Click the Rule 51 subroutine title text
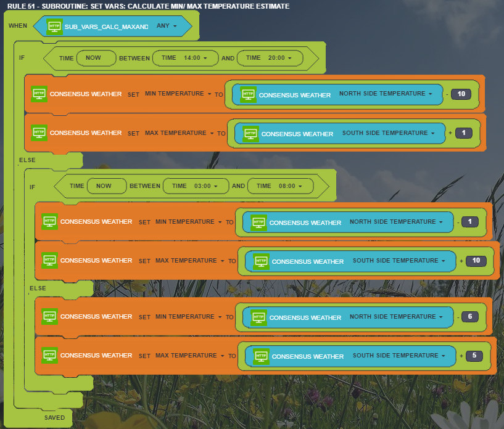Screen dimensions: 504x429 pyautogui.click(x=148, y=6)
